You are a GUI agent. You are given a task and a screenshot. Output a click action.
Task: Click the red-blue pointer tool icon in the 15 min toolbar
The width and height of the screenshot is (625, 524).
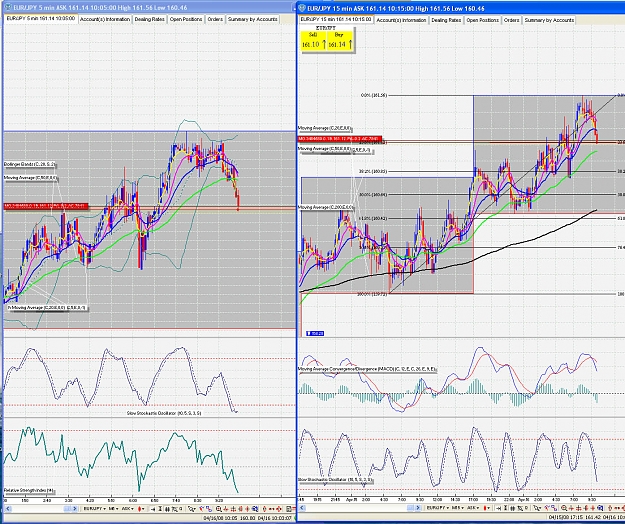[x=547, y=508]
